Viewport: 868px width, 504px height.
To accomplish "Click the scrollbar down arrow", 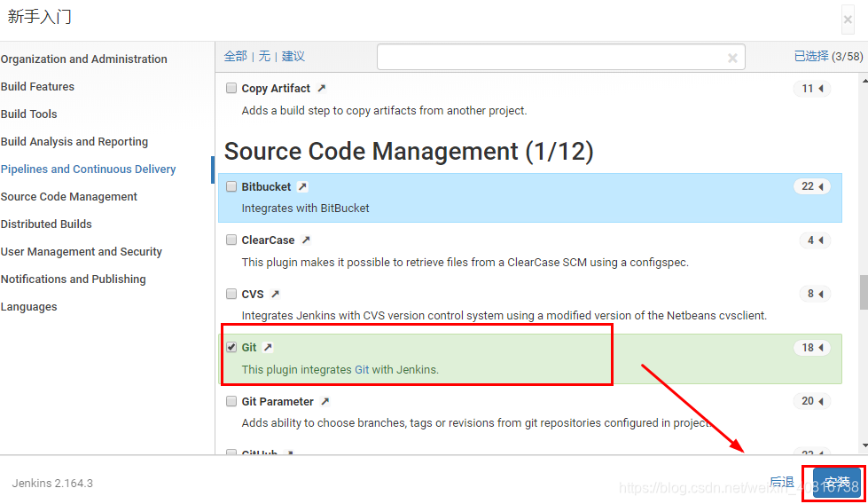I will [864, 445].
